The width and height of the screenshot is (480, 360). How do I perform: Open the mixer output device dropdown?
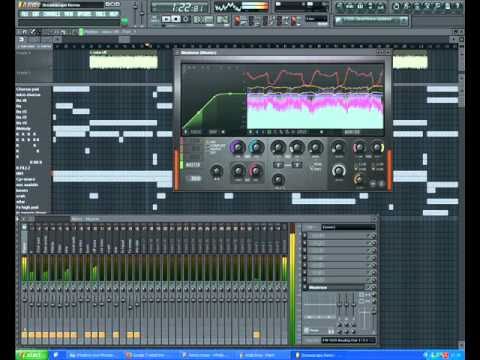pyautogui.click(x=348, y=340)
